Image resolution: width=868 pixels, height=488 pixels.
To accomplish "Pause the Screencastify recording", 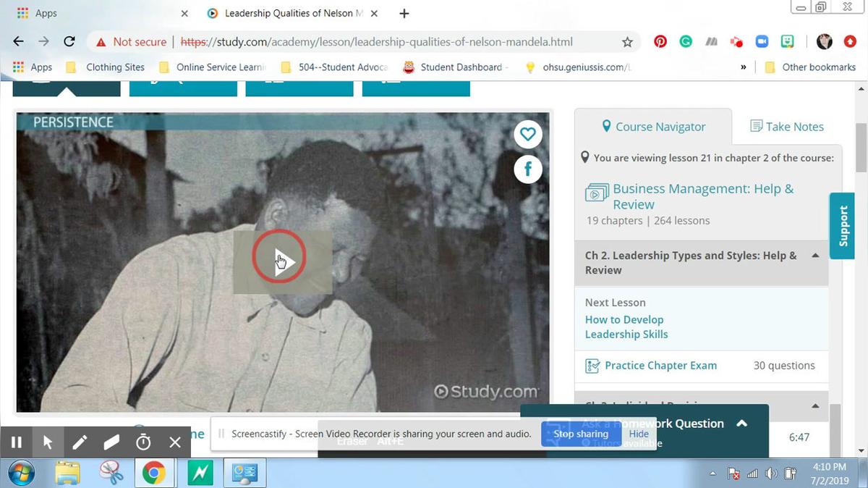I will pos(16,442).
